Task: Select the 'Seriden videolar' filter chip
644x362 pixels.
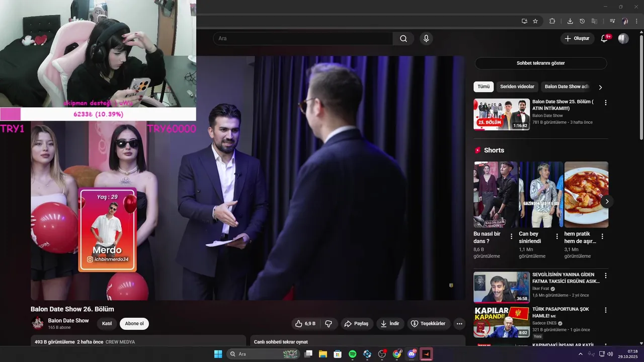Action: (x=517, y=86)
